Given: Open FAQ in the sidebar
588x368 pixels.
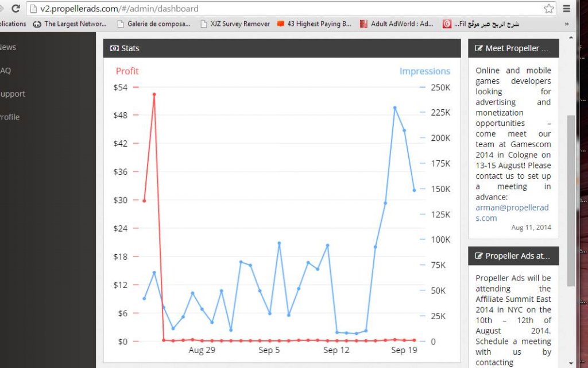Looking at the screenshot, I should click(x=5, y=70).
